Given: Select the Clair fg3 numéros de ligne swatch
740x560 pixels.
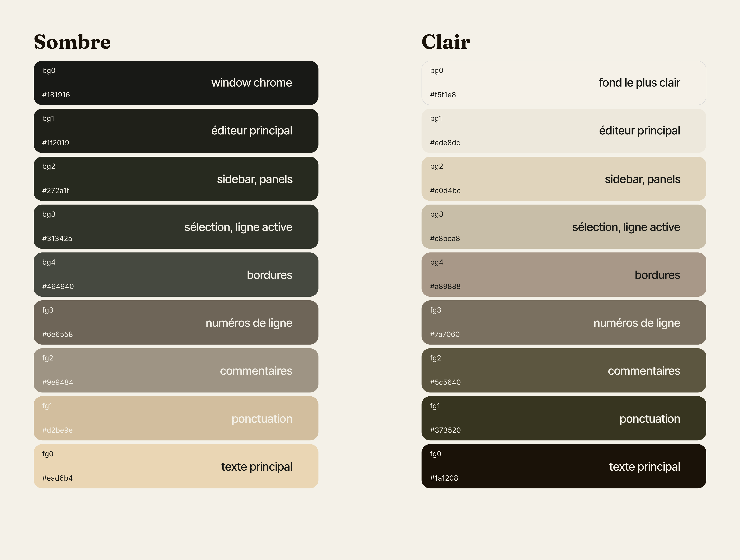Looking at the screenshot, I should pyautogui.click(x=564, y=322).
